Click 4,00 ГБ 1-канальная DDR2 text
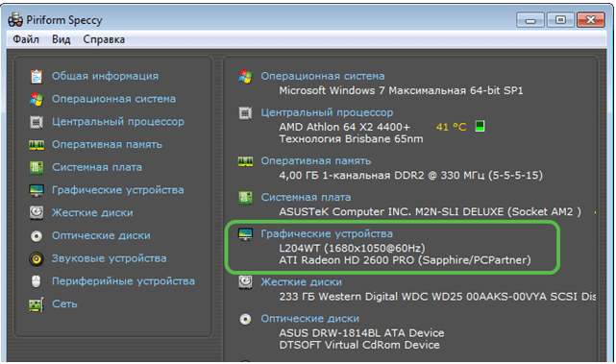 (x=411, y=175)
